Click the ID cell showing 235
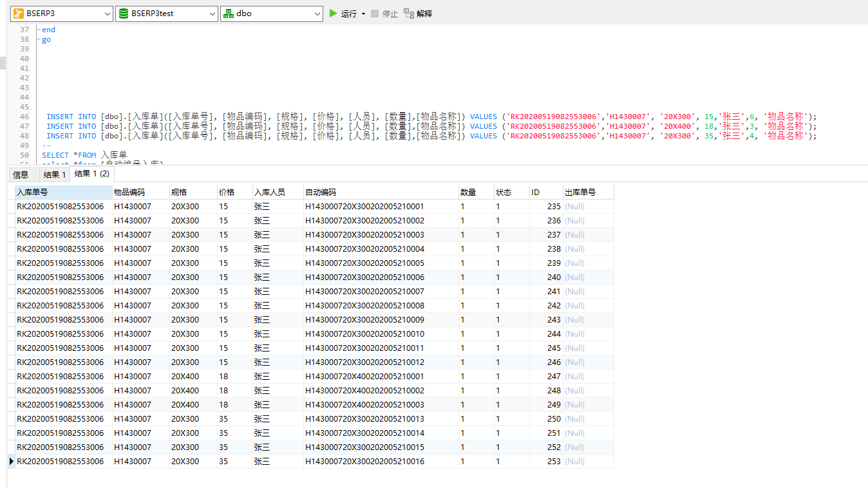 pos(546,206)
